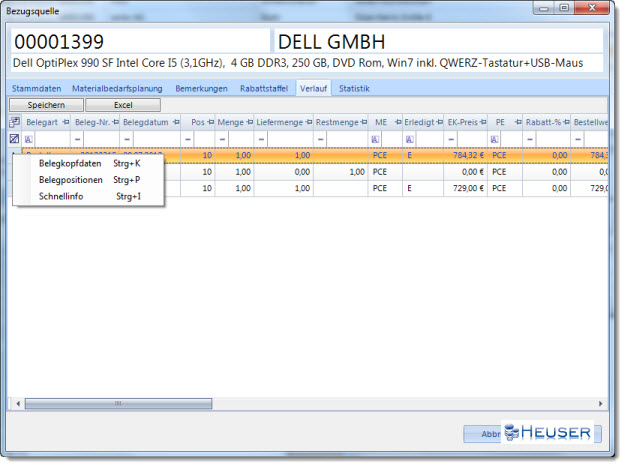Go to the Bemerkungen tab
Screen dimensions: 625x467
(x=201, y=88)
